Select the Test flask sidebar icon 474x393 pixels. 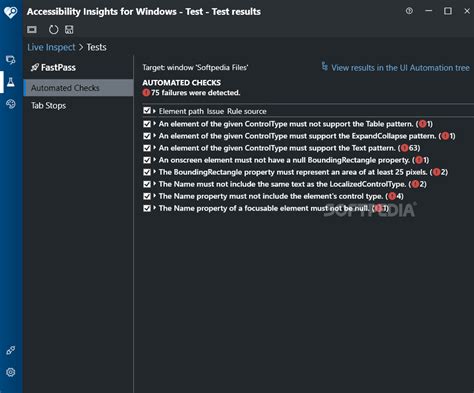tap(11, 82)
